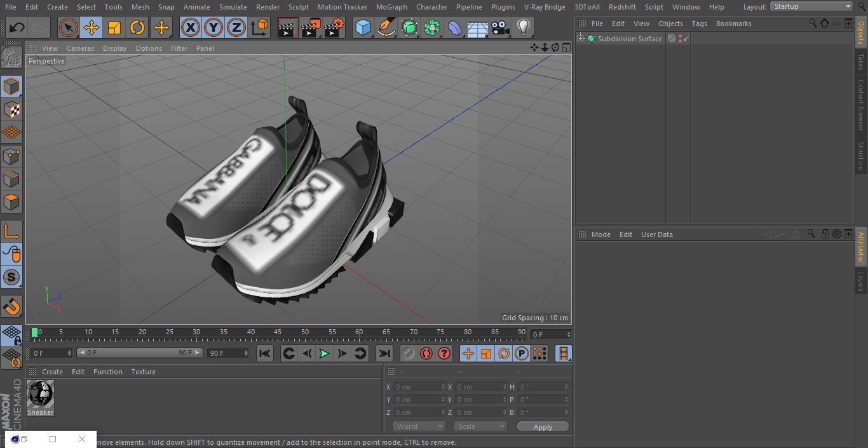Image resolution: width=868 pixels, height=448 pixels.
Task: Select the Live Selection tool
Action: coord(68,27)
